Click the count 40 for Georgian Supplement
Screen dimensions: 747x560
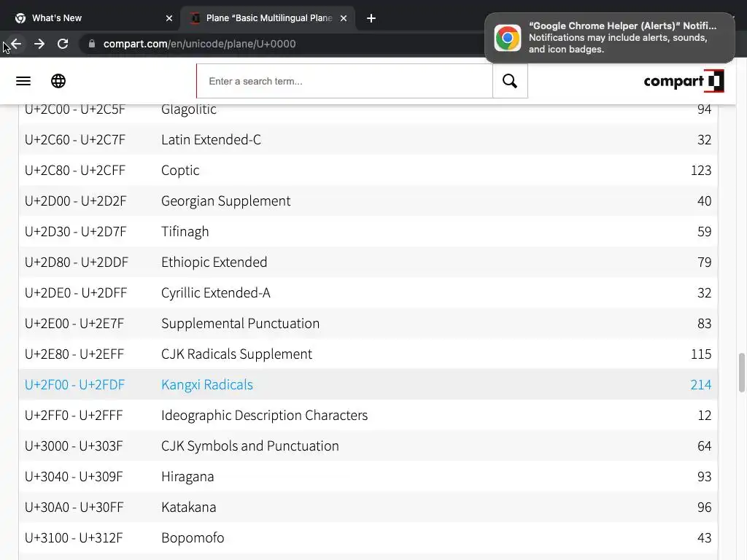coord(704,201)
